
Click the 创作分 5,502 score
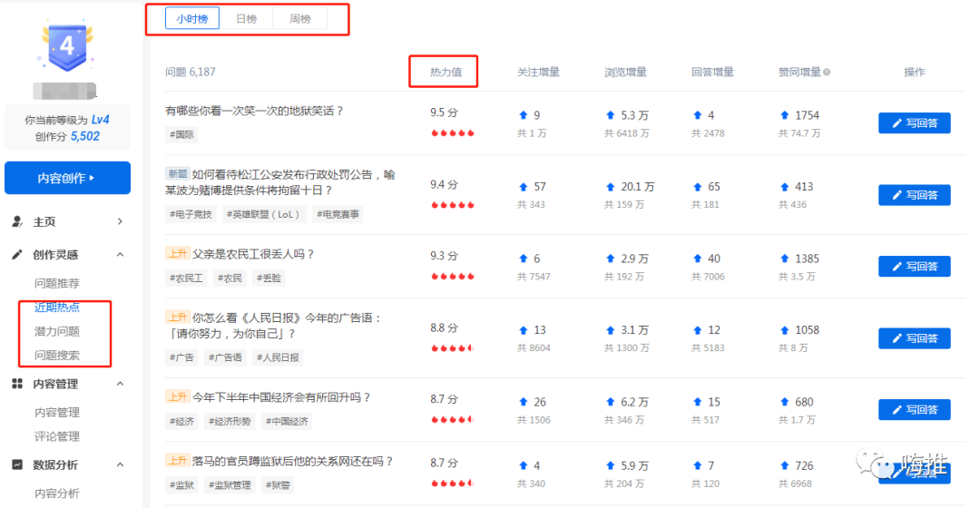pos(67,136)
